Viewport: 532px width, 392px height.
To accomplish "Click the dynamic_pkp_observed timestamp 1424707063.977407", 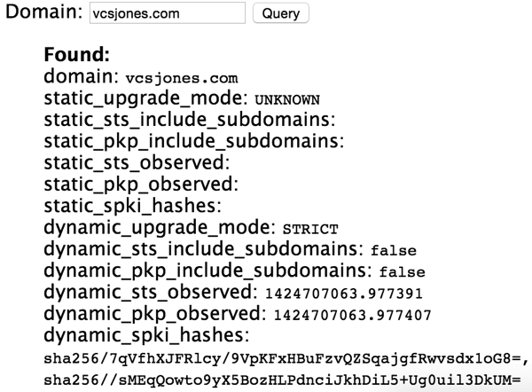I will click(x=352, y=316).
